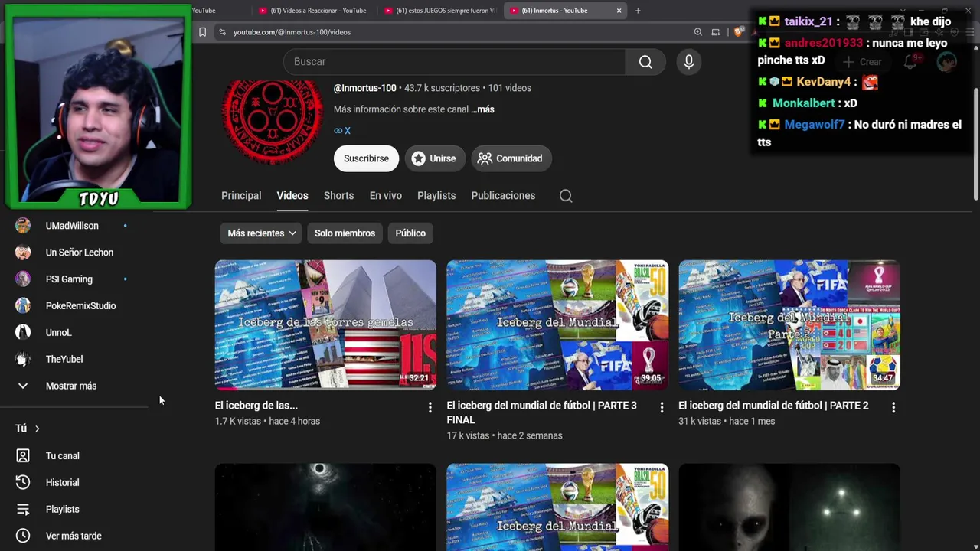Switch to the estos JUEGOS siempre fueron browser tab
The width and height of the screenshot is (980, 551).
click(439, 11)
